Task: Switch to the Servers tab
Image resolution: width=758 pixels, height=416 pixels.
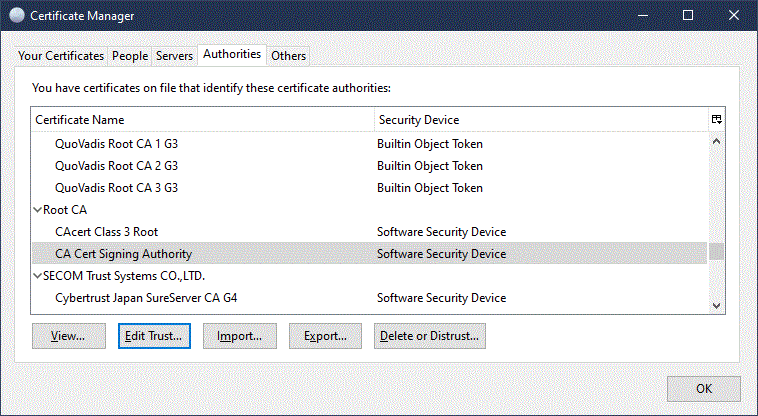Action: [174, 56]
